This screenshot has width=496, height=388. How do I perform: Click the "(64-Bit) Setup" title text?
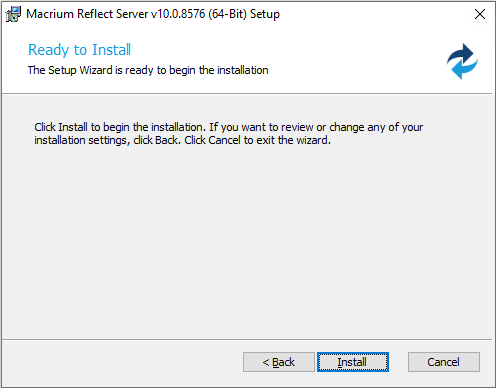[244, 14]
